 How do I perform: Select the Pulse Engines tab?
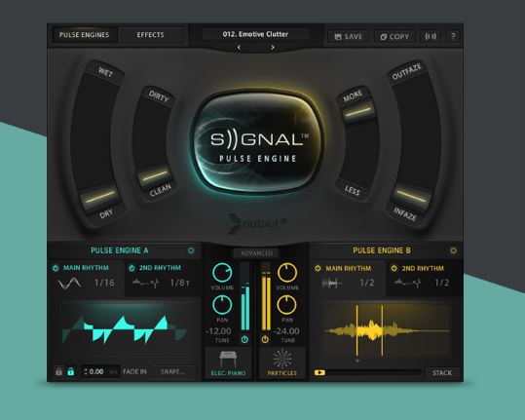click(85, 35)
